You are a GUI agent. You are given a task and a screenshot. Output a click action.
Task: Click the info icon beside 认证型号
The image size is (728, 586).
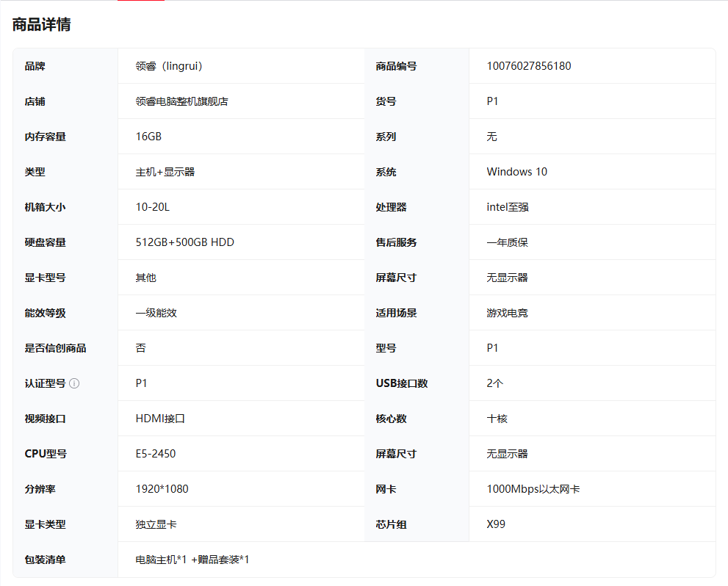click(74, 383)
